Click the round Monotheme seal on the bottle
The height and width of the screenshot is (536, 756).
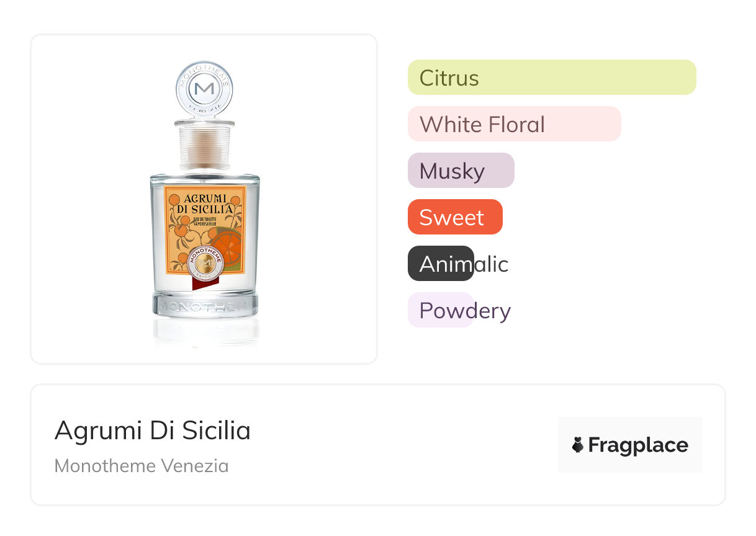(204, 261)
